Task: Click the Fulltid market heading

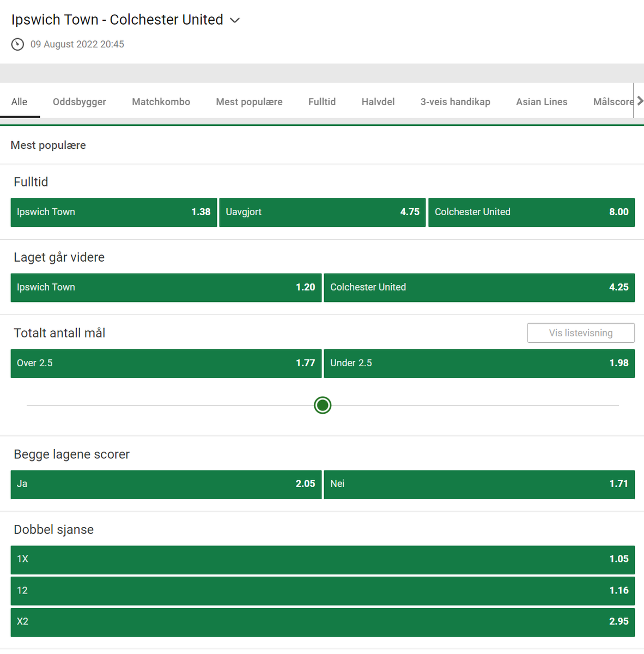Action: pos(31,182)
